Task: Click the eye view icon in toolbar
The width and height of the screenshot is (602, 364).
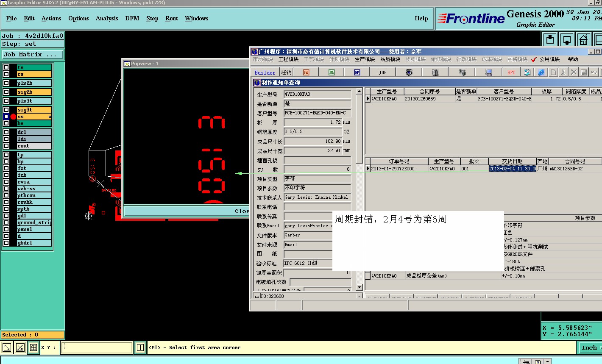Action: click(409, 72)
